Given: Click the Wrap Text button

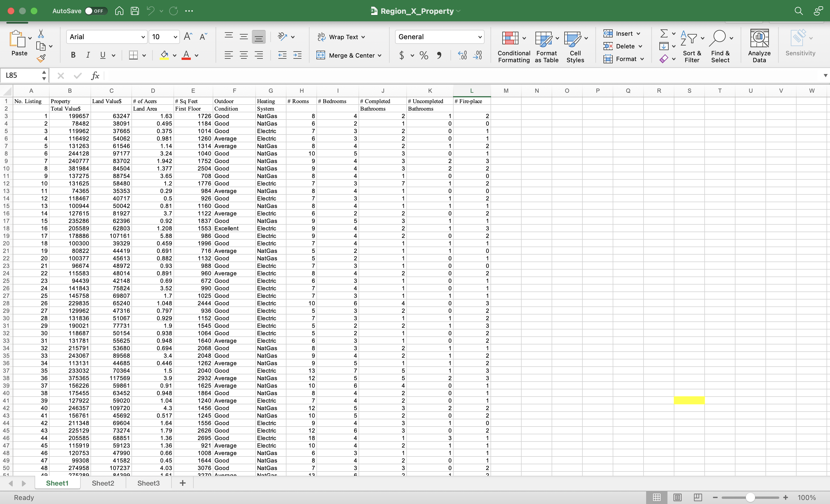Looking at the screenshot, I should (341, 37).
